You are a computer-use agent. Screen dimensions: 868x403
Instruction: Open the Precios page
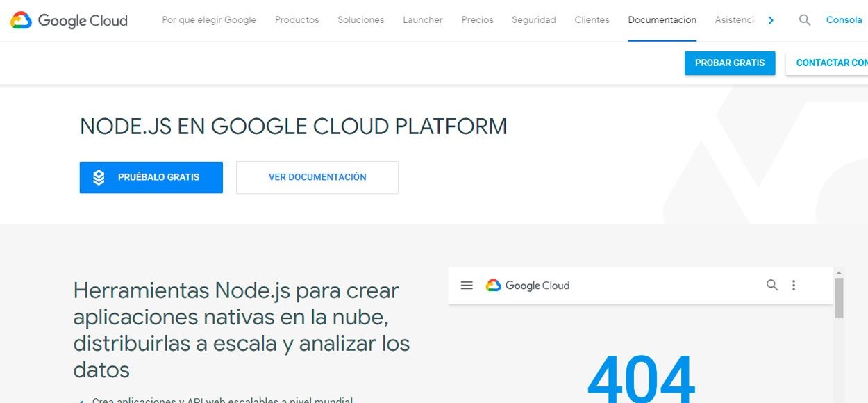(478, 20)
